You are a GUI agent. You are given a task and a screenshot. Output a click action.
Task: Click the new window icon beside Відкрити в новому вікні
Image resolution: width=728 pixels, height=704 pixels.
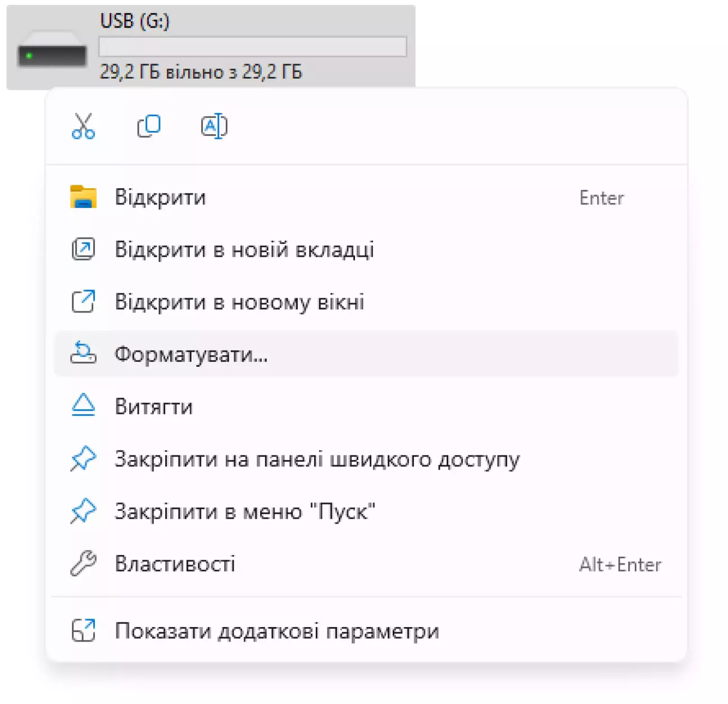tap(83, 302)
